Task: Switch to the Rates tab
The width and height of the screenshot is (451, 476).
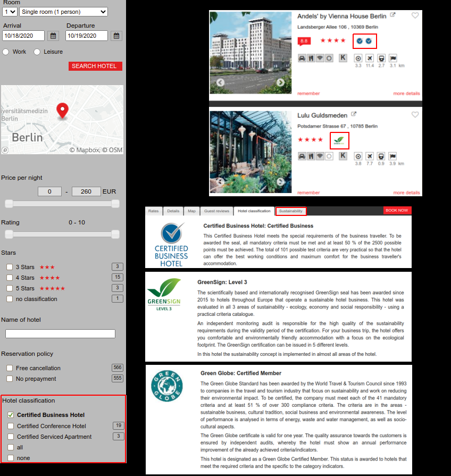Action: [x=154, y=211]
